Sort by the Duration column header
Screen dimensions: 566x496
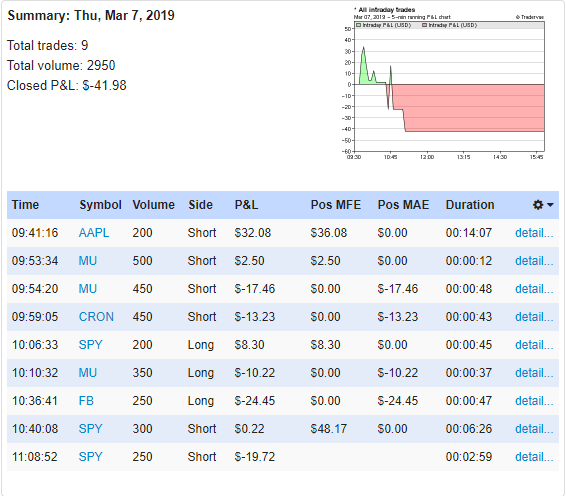point(470,205)
